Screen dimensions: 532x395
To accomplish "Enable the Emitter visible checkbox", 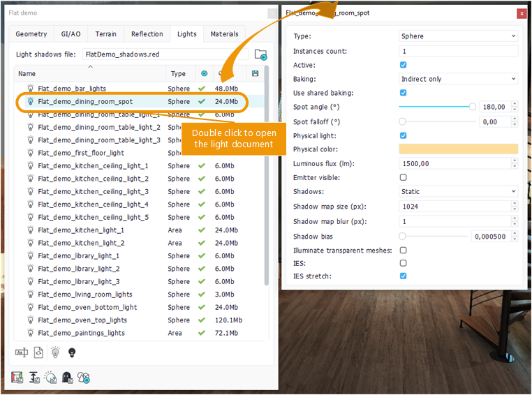I will pyautogui.click(x=403, y=177).
